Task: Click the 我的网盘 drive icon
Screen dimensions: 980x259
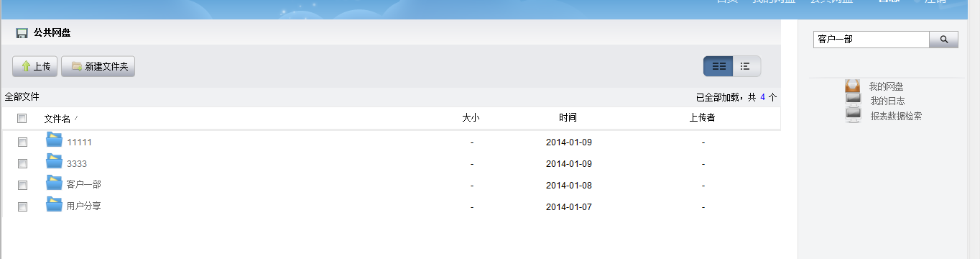Action: (x=853, y=86)
